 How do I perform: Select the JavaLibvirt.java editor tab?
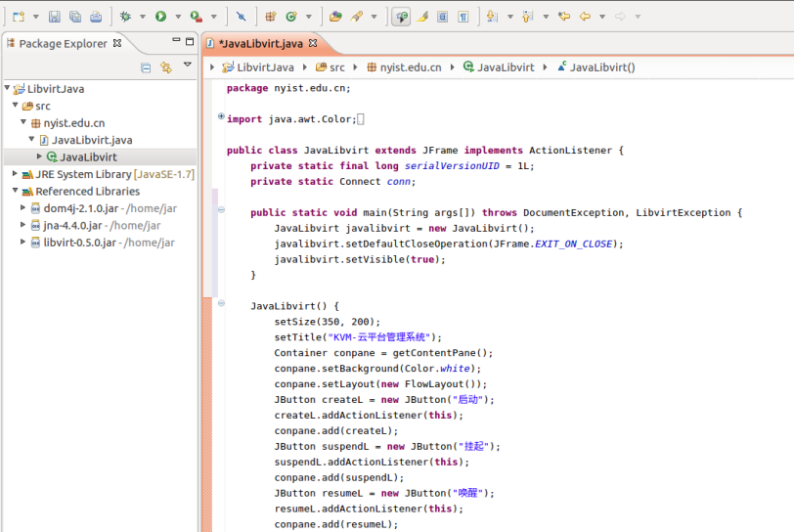pyautogui.click(x=261, y=44)
